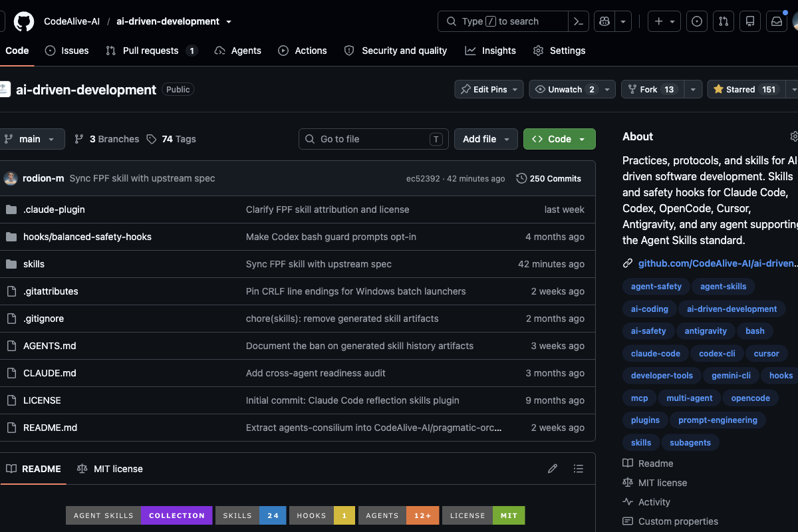Select the claude-code topic tag

(656, 354)
